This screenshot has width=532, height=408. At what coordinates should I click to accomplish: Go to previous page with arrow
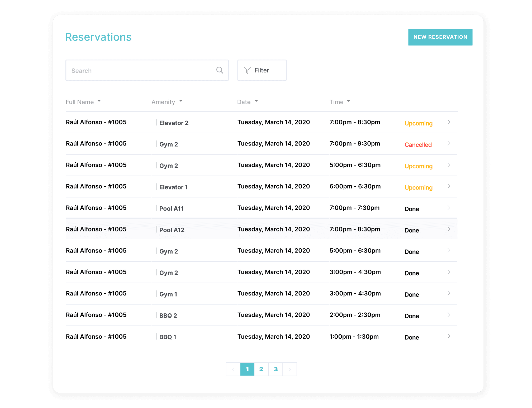[233, 369]
